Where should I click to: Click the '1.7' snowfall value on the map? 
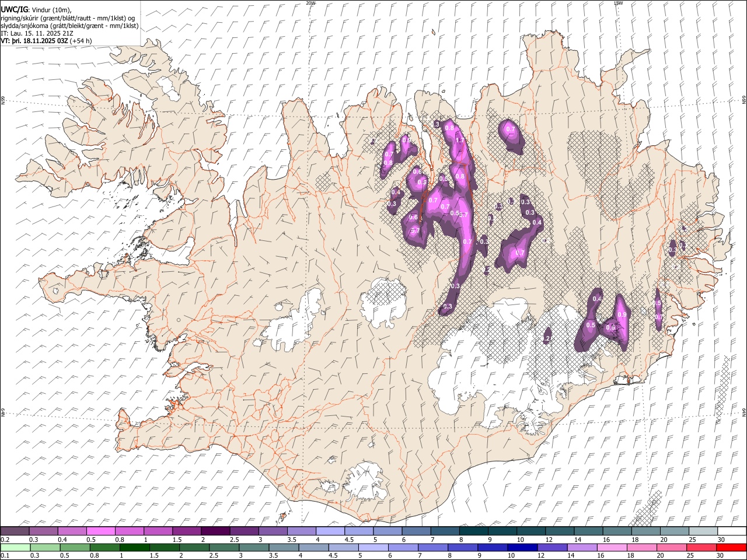459,141
